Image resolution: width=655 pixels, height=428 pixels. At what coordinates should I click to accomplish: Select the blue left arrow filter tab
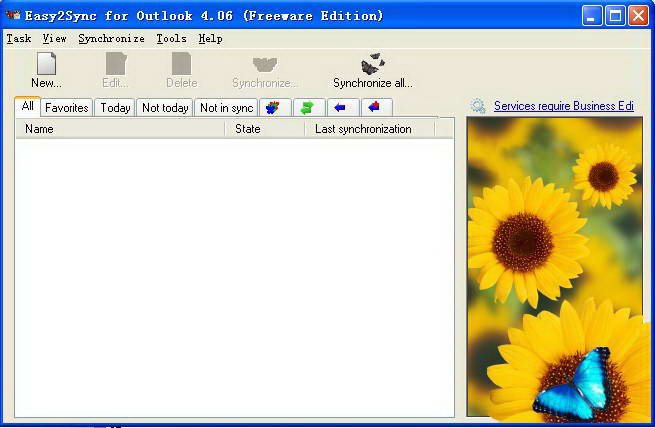click(341, 108)
